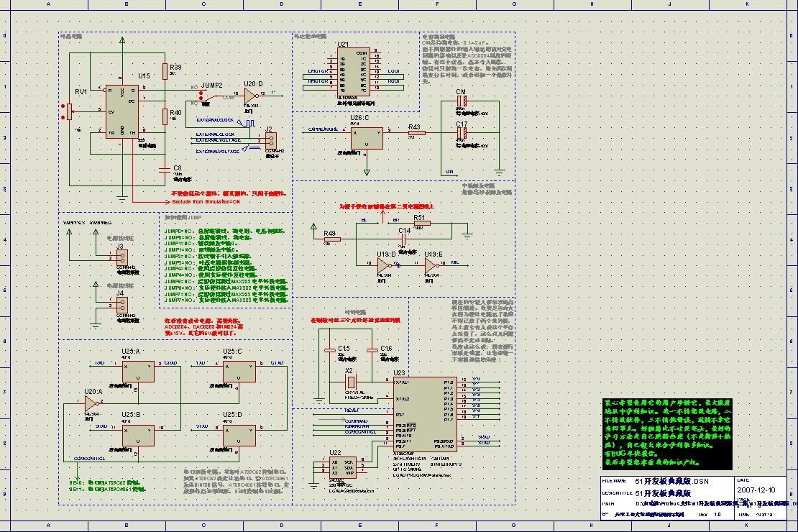Select capacitor C16

point(372,349)
